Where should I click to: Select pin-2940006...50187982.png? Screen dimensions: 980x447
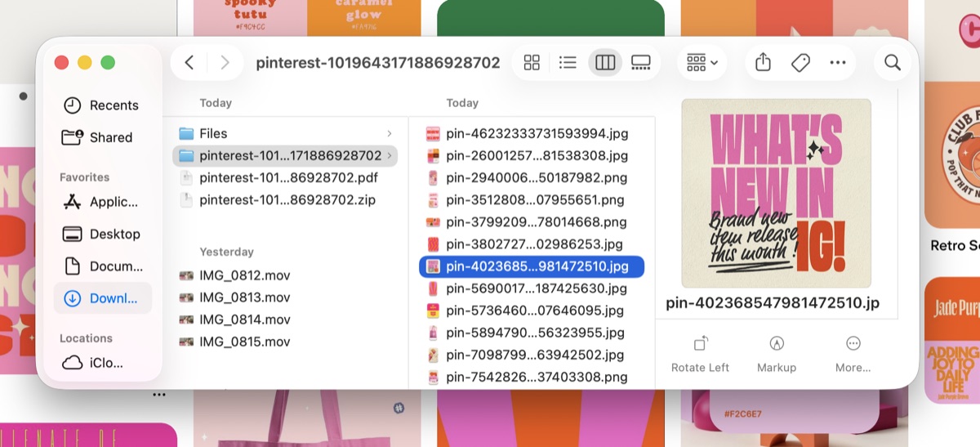coord(532,177)
